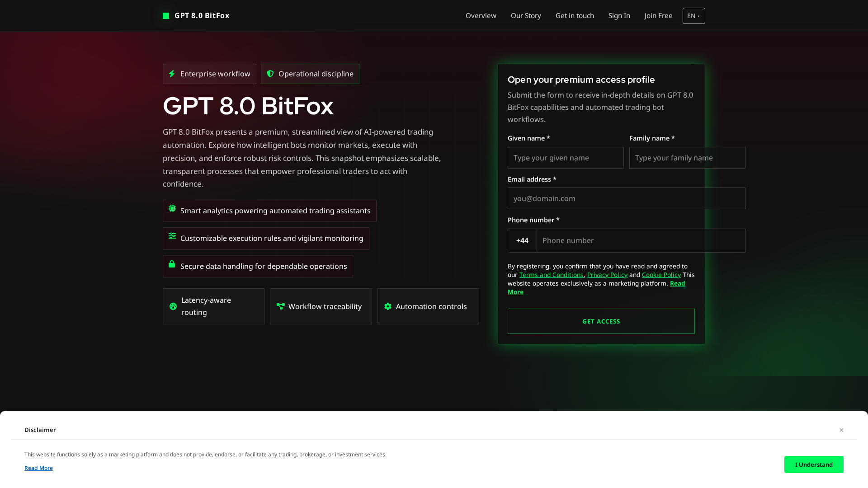The width and height of the screenshot is (868, 488).
Task: Select the globe icon in Latency-aware routing card
Action: 173,306
